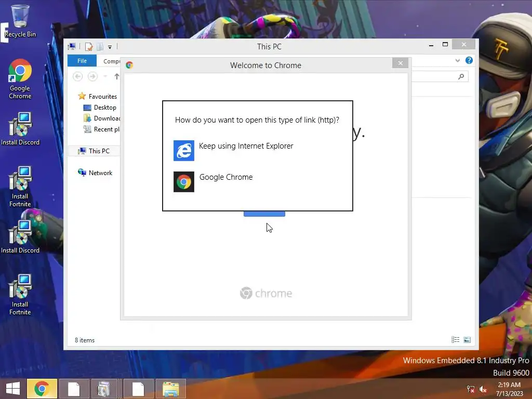The width and height of the screenshot is (532, 399).
Task: Open the Windows Start button
Action: coord(13,389)
